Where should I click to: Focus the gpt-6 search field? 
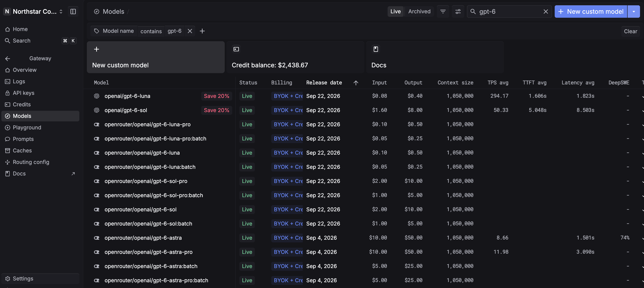(x=509, y=12)
